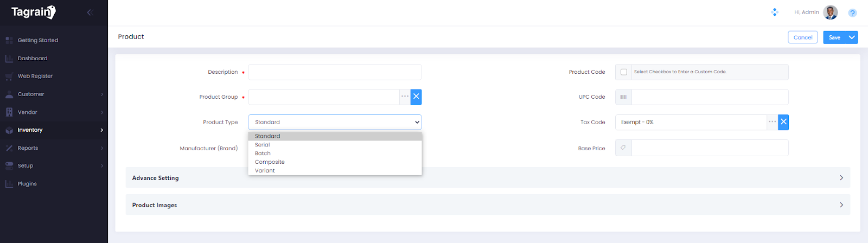Open the admin profile avatar

tap(830, 12)
